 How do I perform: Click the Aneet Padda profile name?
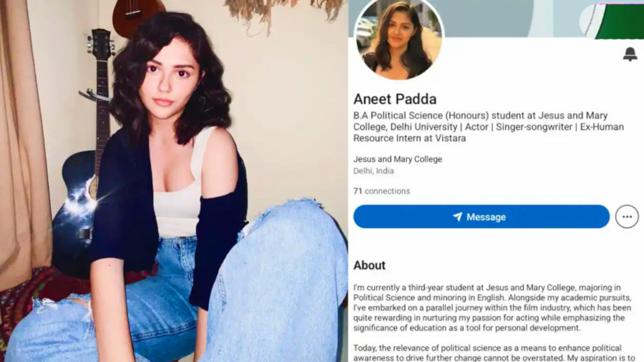coord(395,99)
